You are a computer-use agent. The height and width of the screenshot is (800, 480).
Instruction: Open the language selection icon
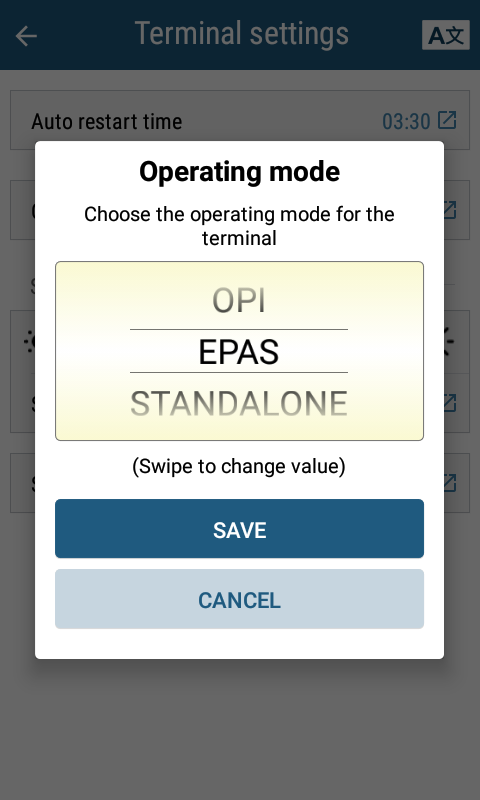[x=446, y=35]
